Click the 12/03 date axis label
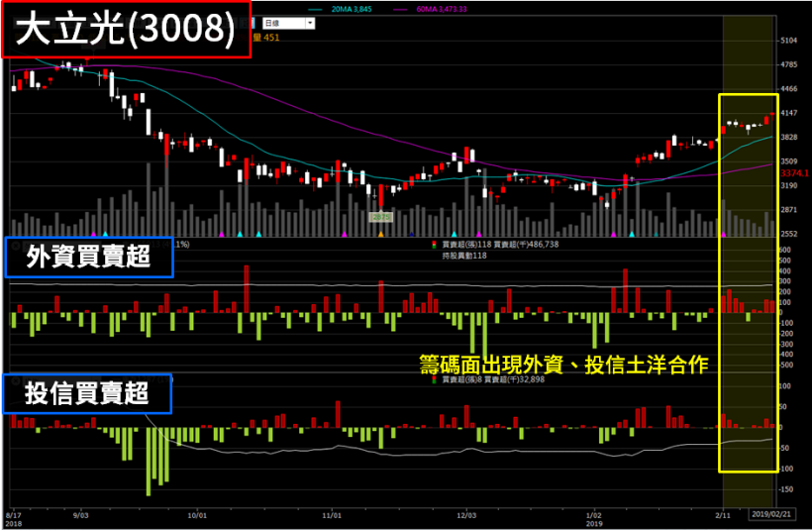 pos(466,515)
